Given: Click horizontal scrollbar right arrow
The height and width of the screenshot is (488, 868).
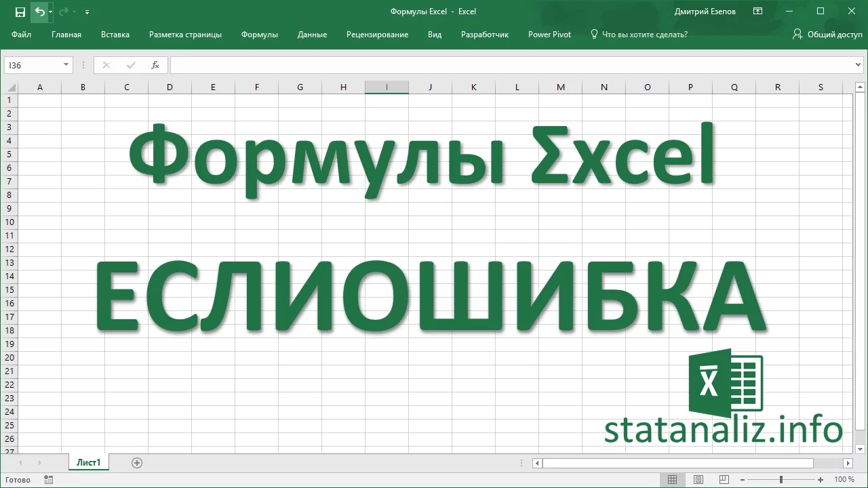Looking at the screenshot, I should click(848, 464).
